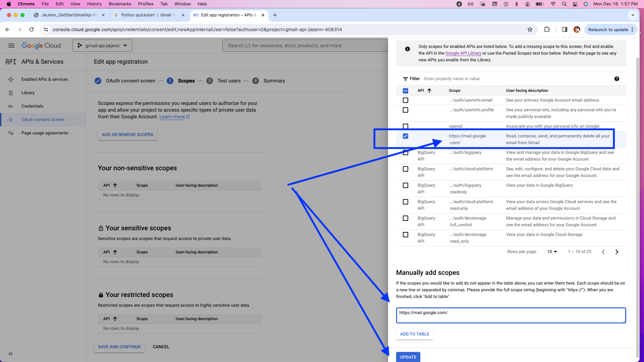Click the Filter property name input
This screenshot has width=644, height=362.
click(517, 79)
